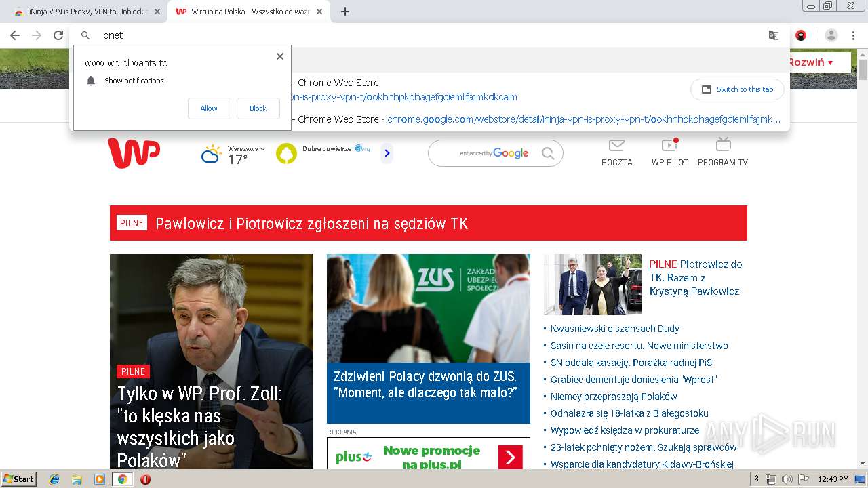Click the browser back arrow
This screenshot has width=868, height=488.
point(15,35)
